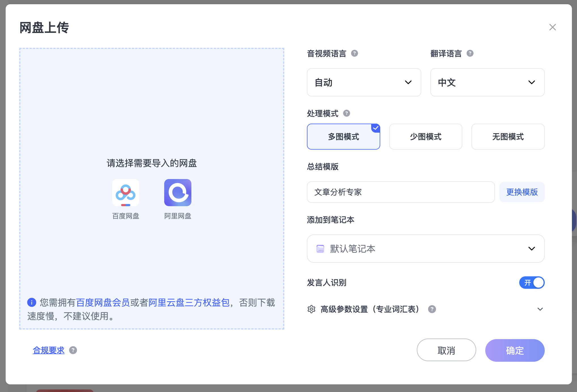
Task: Click the blue info icon in the notice
Action: (x=32, y=302)
